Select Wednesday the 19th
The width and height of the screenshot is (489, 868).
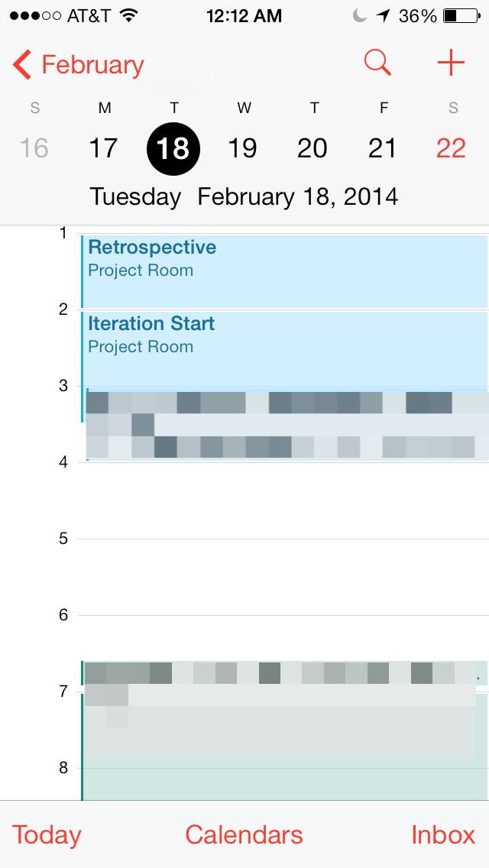243,148
